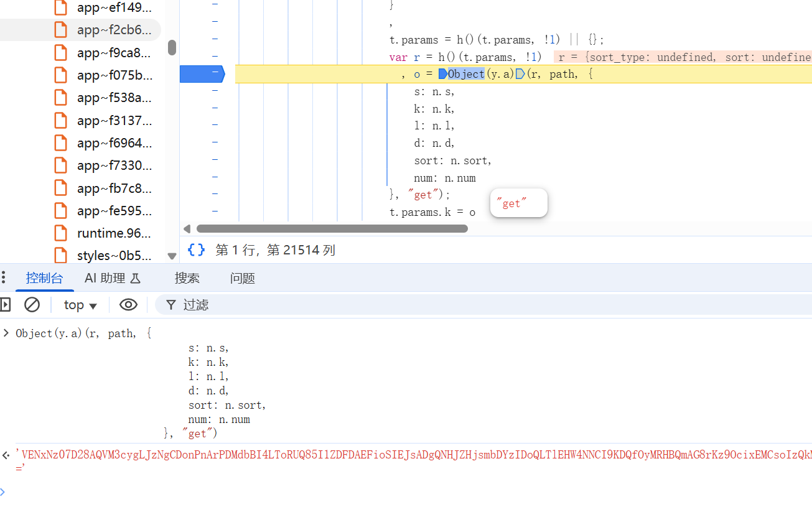Click the file icon beside app~f3137

coord(60,120)
